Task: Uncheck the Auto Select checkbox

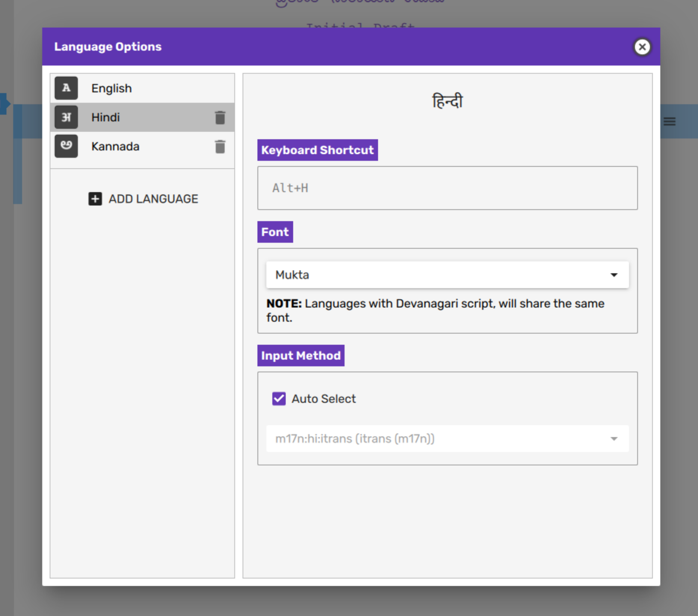Action: pyautogui.click(x=279, y=399)
